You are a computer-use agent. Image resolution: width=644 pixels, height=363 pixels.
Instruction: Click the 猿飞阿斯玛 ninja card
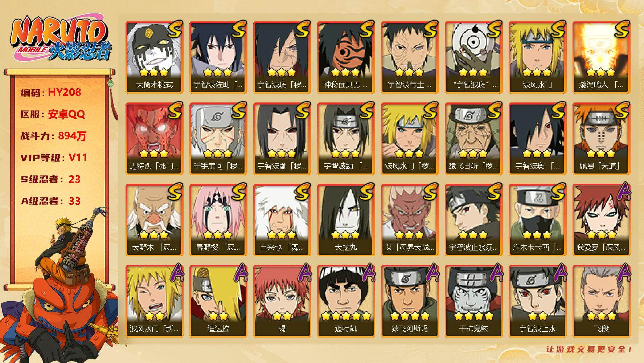pyautogui.click(x=410, y=301)
